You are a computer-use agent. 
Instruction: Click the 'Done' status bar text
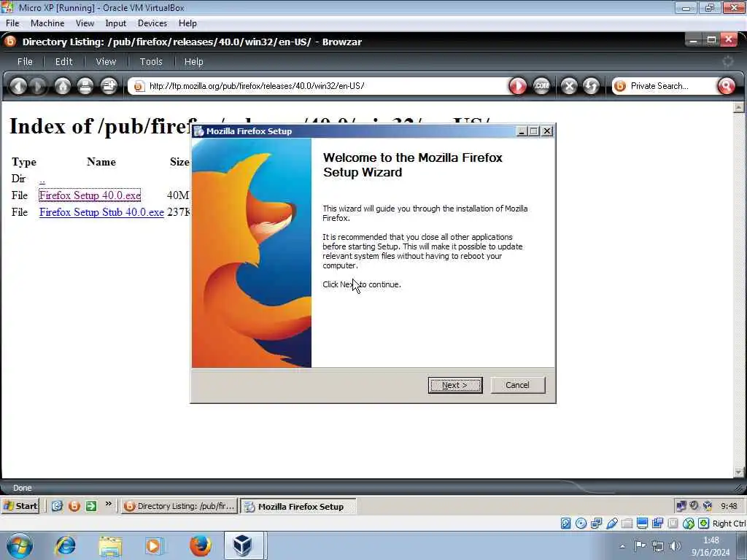point(22,488)
